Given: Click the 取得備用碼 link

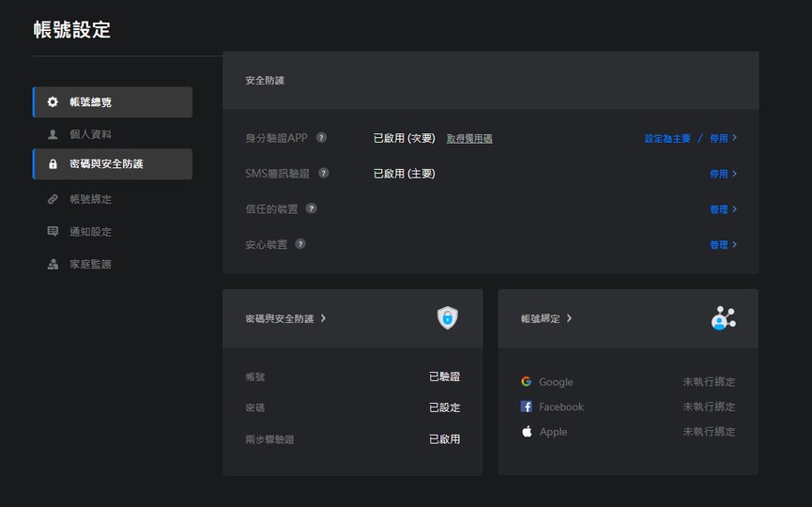Looking at the screenshot, I should 469,139.
